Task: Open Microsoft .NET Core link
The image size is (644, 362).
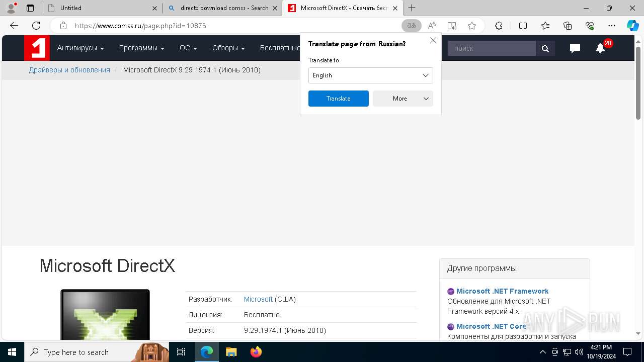Action: pos(491,326)
